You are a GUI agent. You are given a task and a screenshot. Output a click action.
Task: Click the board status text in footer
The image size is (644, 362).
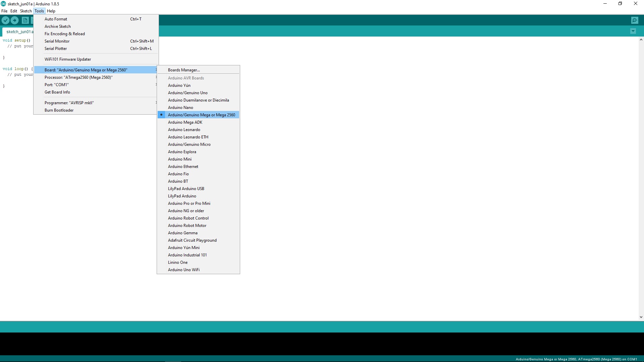[x=576, y=359]
